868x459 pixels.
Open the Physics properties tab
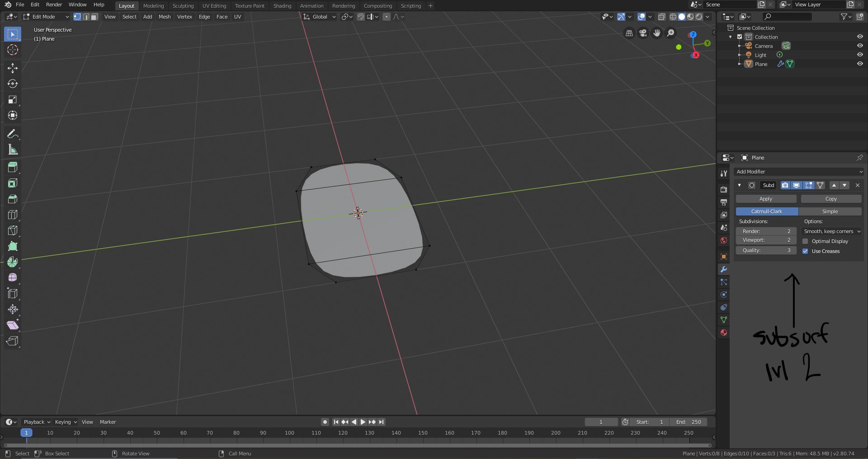tap(724, 295)
